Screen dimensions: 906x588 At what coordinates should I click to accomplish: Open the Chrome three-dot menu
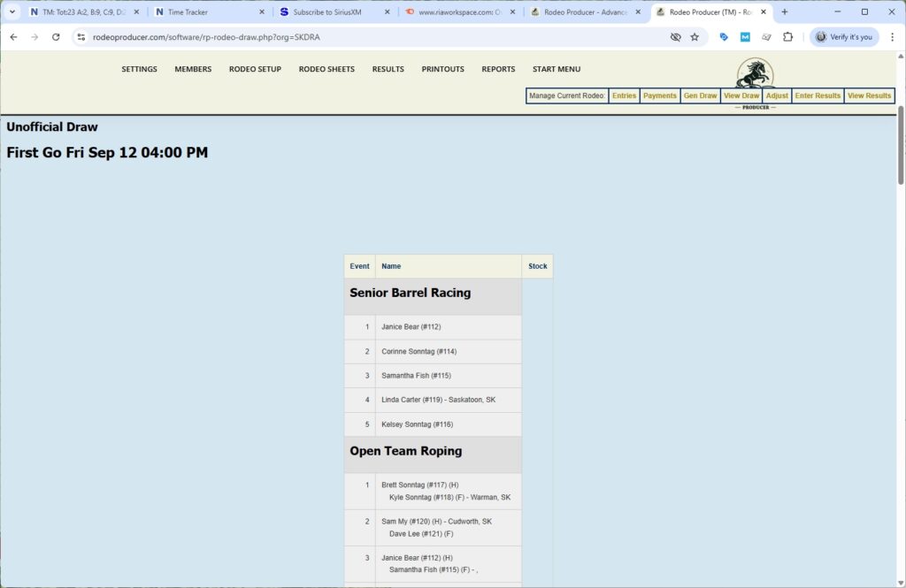(891, 37)
